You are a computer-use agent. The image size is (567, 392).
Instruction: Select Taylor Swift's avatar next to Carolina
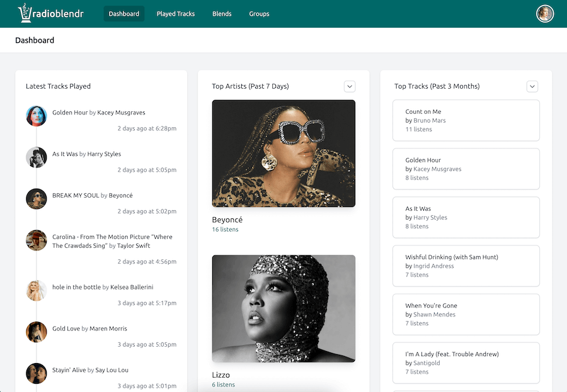pyautogui.click(x=36, y=240)
